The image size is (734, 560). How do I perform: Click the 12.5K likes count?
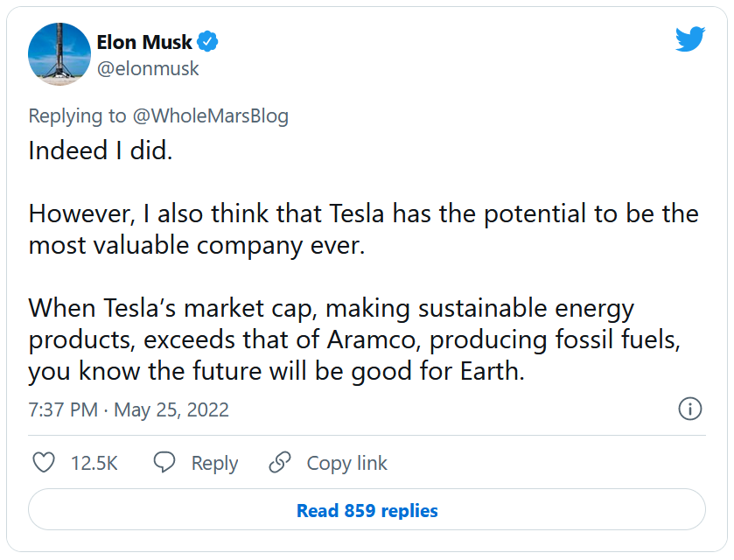tap(94, 463)
